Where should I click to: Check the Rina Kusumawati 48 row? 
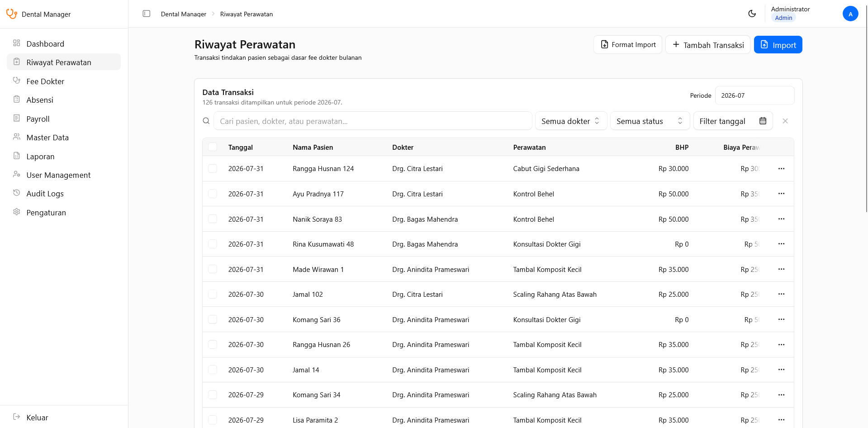tap(213, 244)
